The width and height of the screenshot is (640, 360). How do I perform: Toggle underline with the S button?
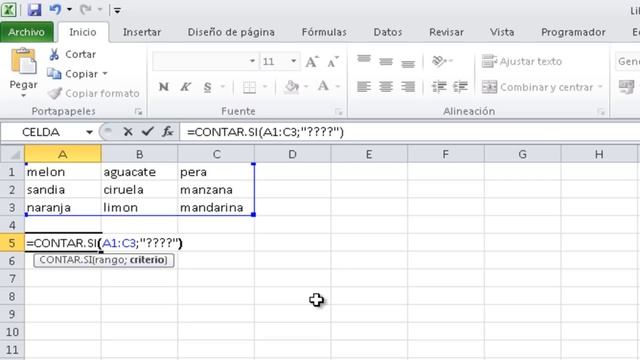click(208, 87)
